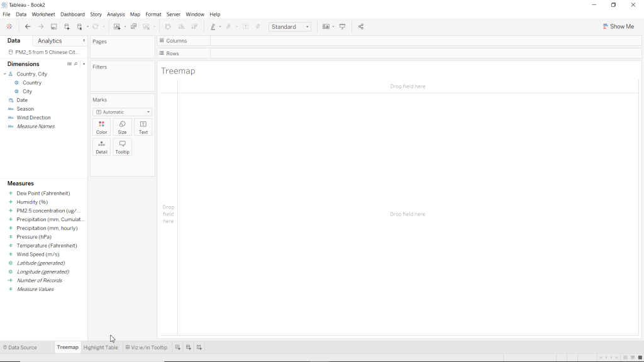Viewport: 644px width, 362px height.
Task: Switch to the Highlight Table sheet tab
Action: coord(101,348)
